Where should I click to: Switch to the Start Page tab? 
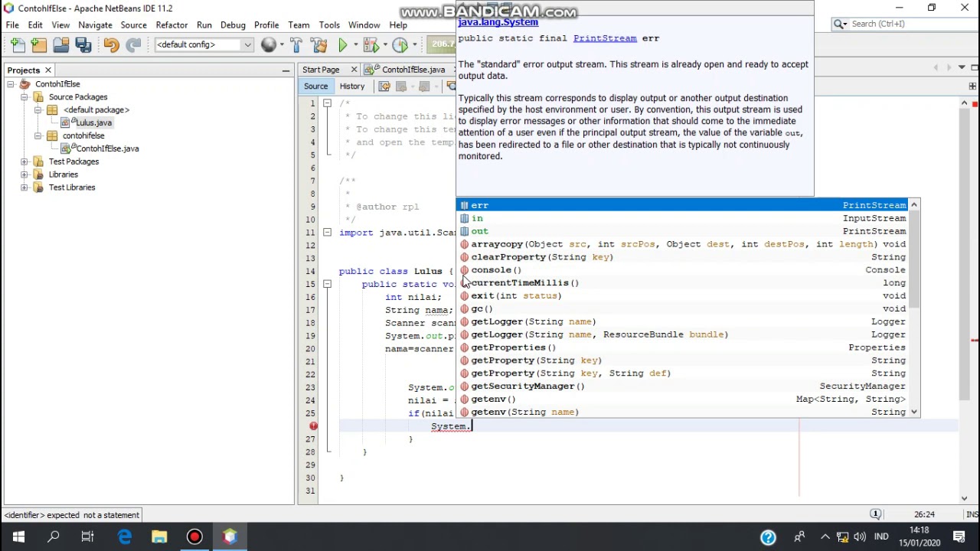click(321, 70)
